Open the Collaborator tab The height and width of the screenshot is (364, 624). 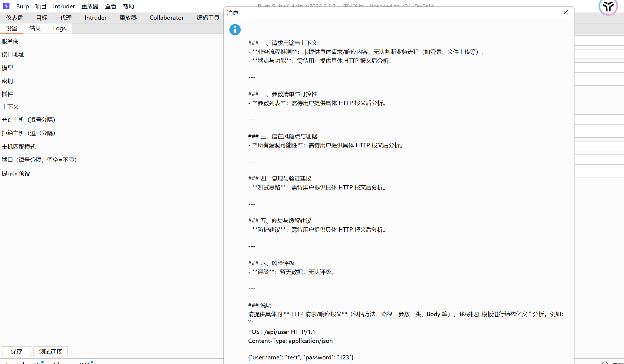pyautogui.click(x=167, y=18)
